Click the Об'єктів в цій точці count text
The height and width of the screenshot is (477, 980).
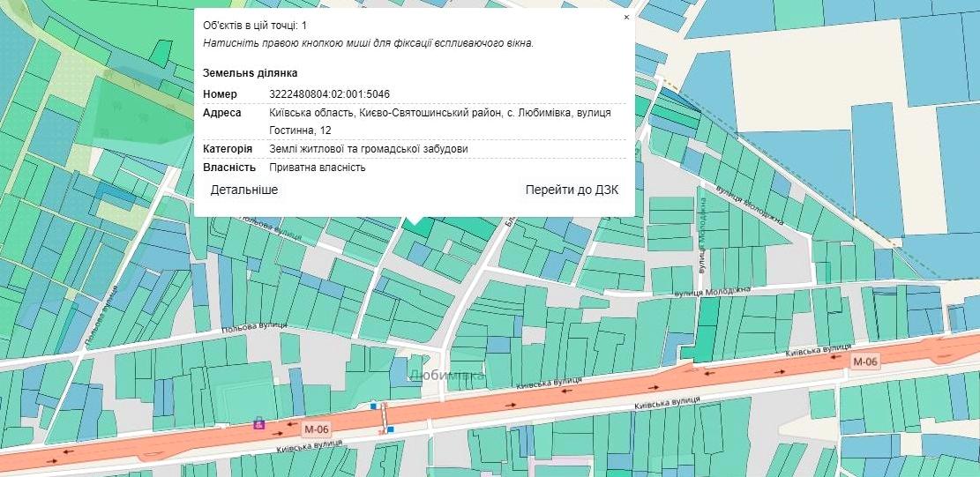[x=255, y=26]
